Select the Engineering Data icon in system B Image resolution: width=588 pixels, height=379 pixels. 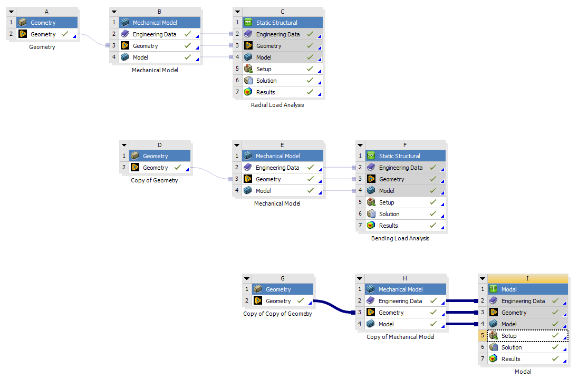(x=125, y=34)
